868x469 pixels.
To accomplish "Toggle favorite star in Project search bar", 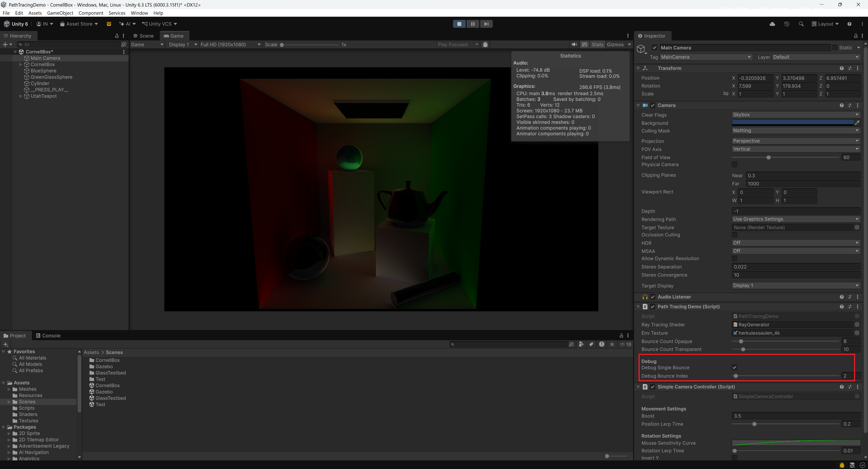I will coord(612,344).
